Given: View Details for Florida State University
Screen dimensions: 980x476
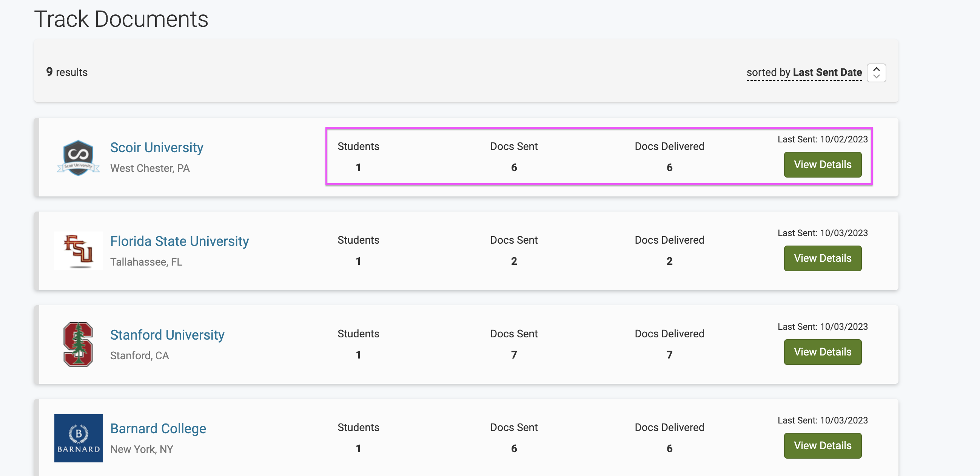Looking at the screenshot, I should tap(823, 258).
